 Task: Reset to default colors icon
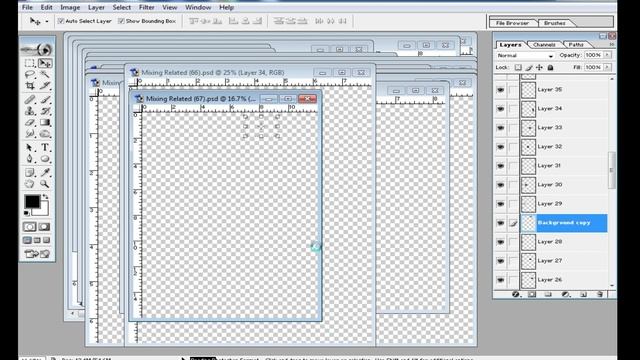(x=27, y=213)
